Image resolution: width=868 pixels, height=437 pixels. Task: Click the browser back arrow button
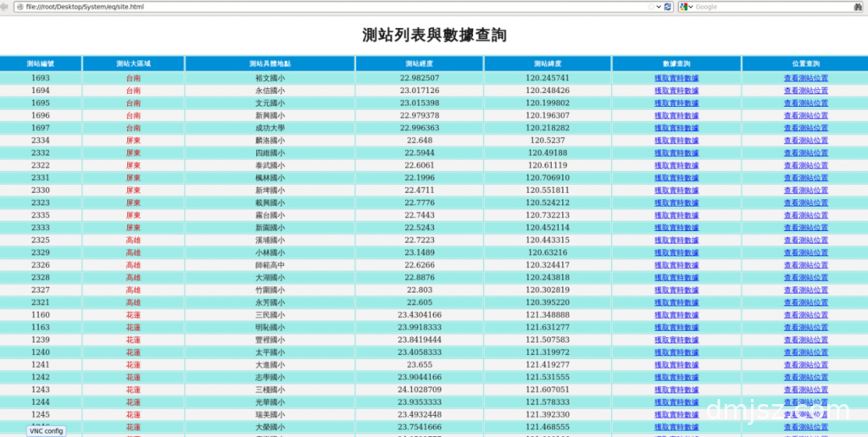coord(3,7)
